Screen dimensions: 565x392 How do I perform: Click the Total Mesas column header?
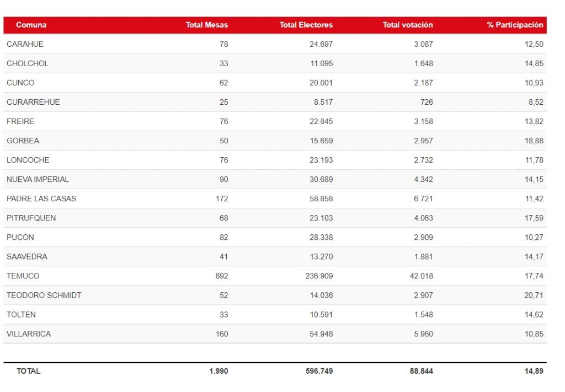206,25
